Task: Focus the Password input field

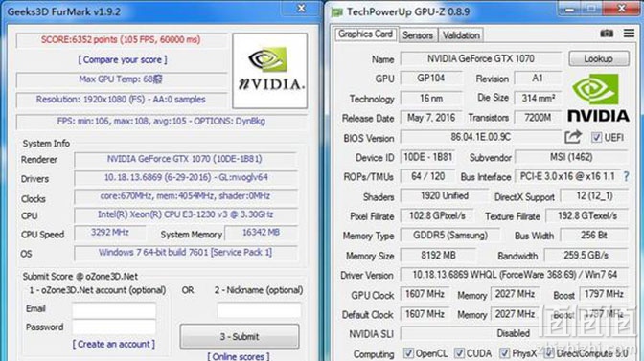Action: (x=114, y=327)
